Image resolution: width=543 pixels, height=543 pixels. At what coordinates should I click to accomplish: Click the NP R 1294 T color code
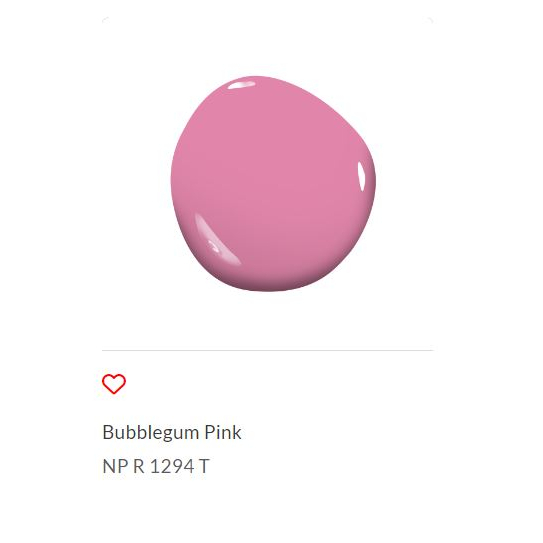pos(156,466)
